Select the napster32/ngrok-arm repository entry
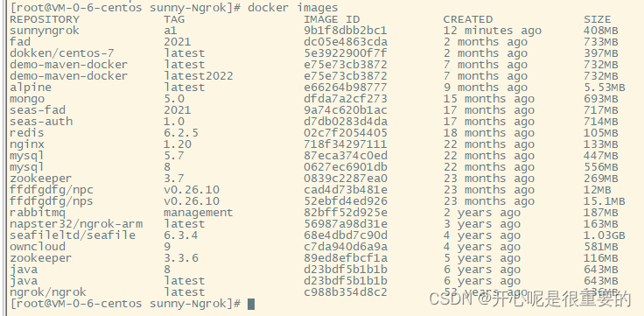Screen dimensions: 644x316 [x=76, y=224]
